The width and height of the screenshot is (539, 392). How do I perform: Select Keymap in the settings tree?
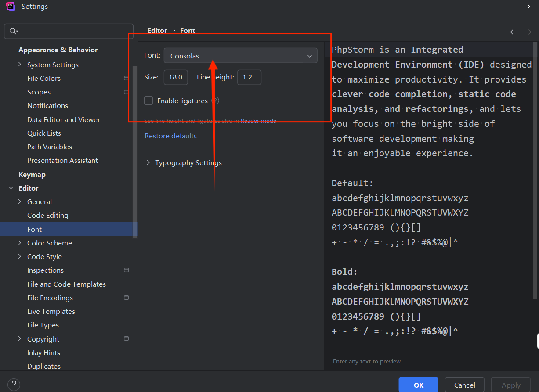click(x=32, y=174)
